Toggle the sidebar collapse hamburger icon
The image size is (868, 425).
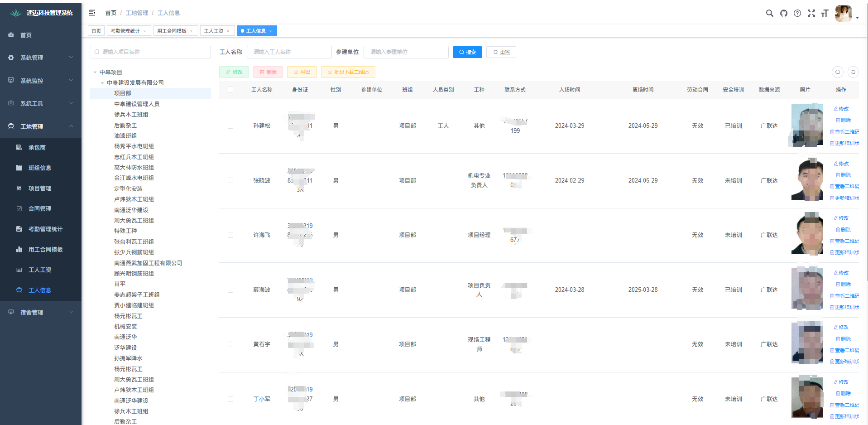92,13
